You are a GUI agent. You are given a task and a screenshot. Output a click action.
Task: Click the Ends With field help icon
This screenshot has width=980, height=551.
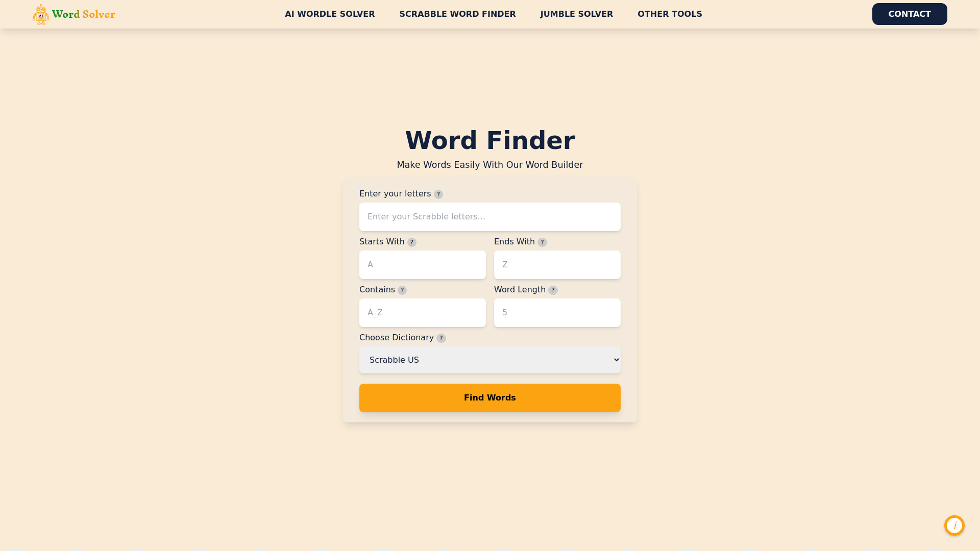[x=543, y=242]
